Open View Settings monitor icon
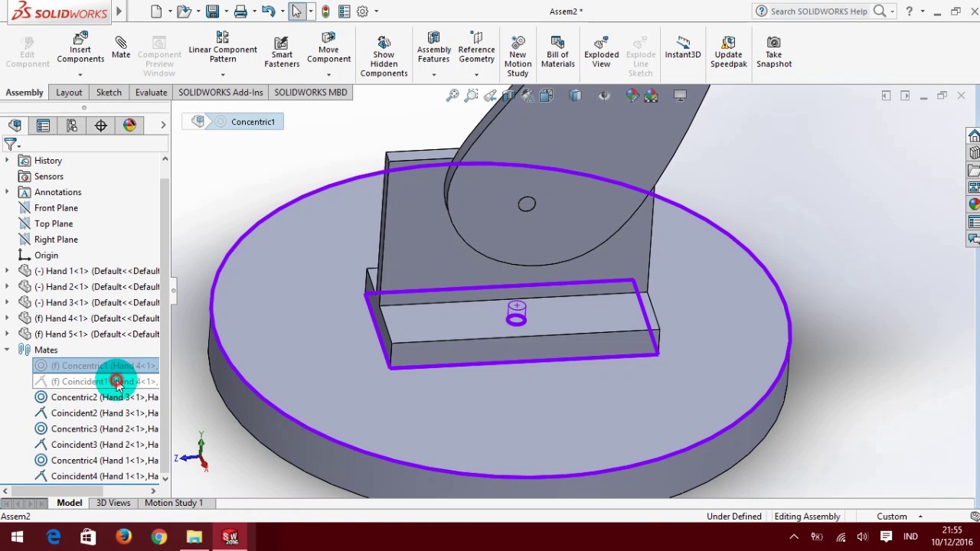Viewport: 980px width, 551px height. coord(680,96)
